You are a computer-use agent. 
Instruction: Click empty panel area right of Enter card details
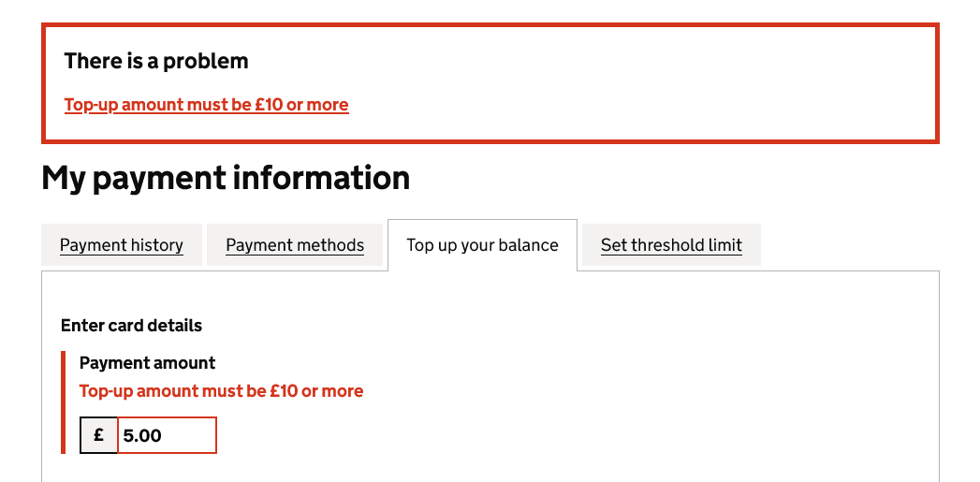pyautogui.click(x=562, y=326)
